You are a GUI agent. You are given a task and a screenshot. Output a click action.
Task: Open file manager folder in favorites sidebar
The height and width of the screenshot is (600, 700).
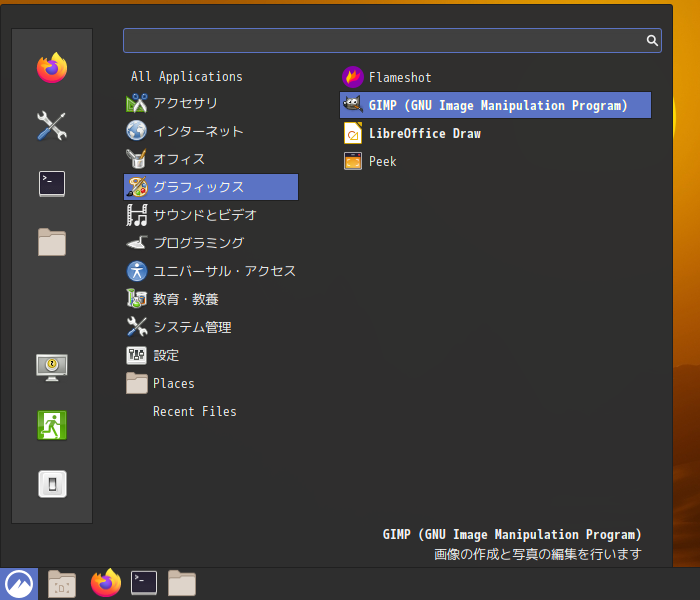(x=52, y=242)
